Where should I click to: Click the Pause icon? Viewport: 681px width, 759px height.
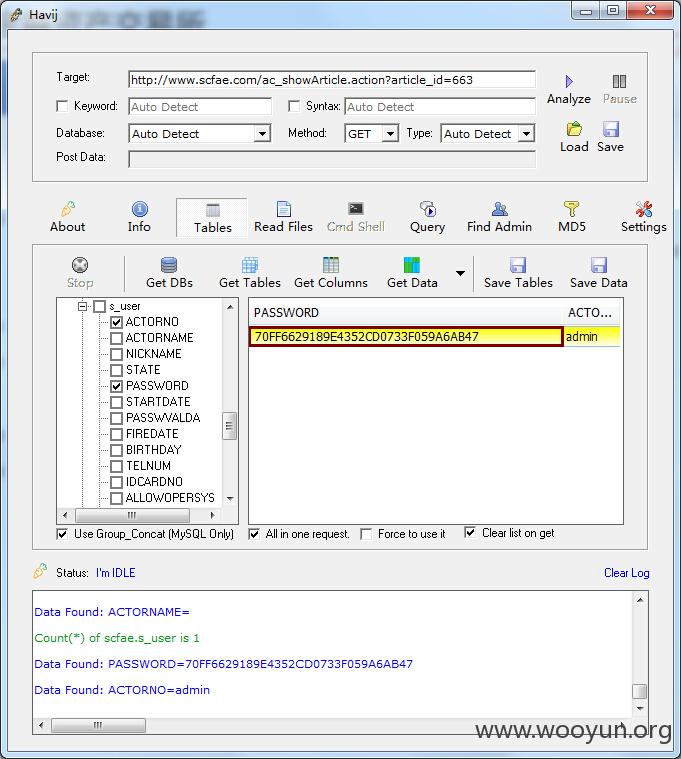click(x=619, y=81)
